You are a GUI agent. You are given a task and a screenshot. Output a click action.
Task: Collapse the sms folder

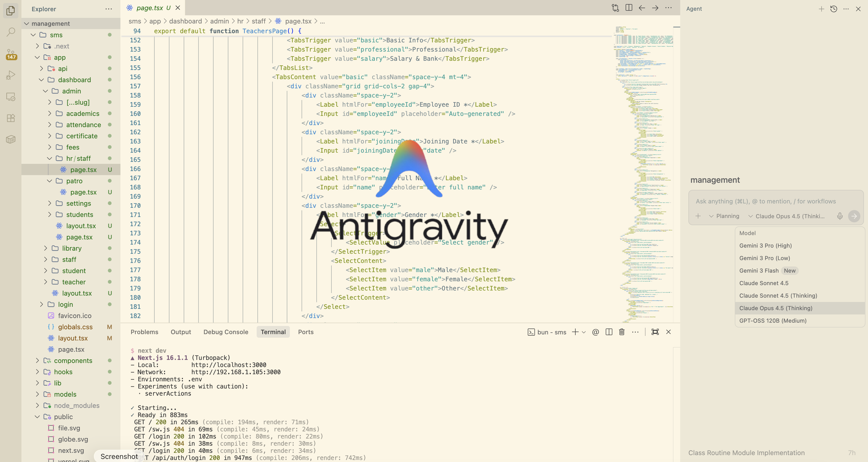click(x=71, y=35)
